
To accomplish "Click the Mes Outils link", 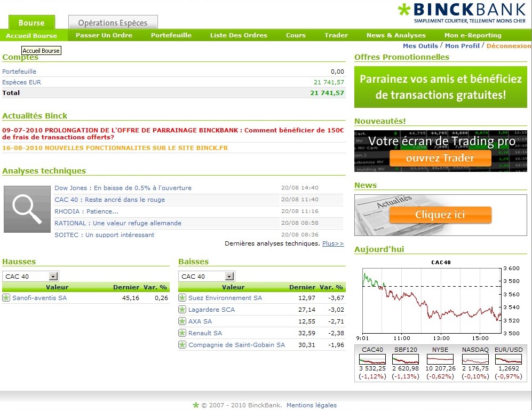I will [x=420, y=46].
